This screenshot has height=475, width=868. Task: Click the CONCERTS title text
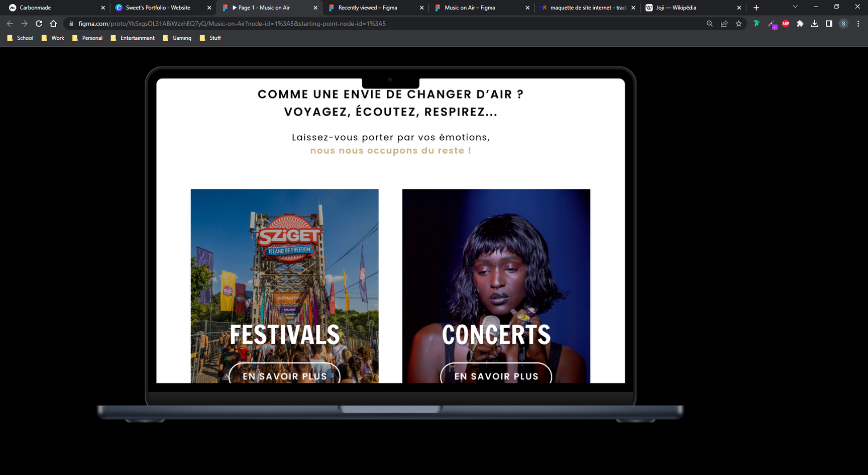click(x=496, y=335)
